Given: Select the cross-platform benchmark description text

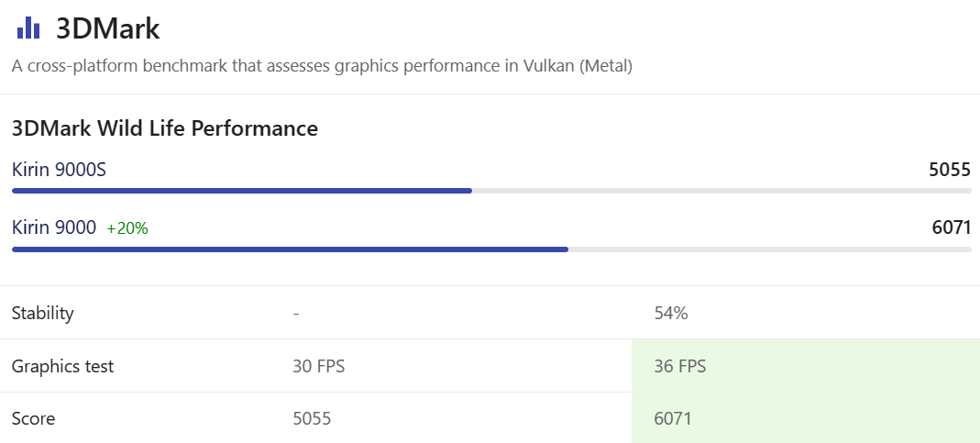Looking at the screenshot, I should pyautogui.click(x=322, y=66).
